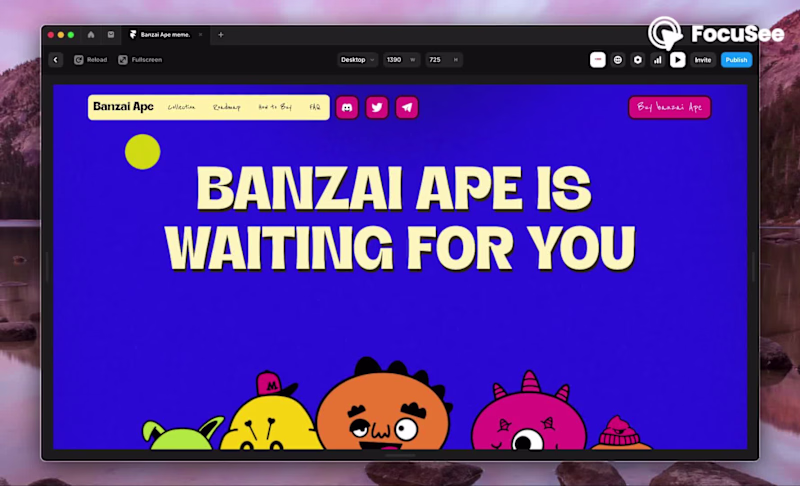Close the Banzai Ape meme tab
This screenshot has width=800, height=486.
[201, 35]
